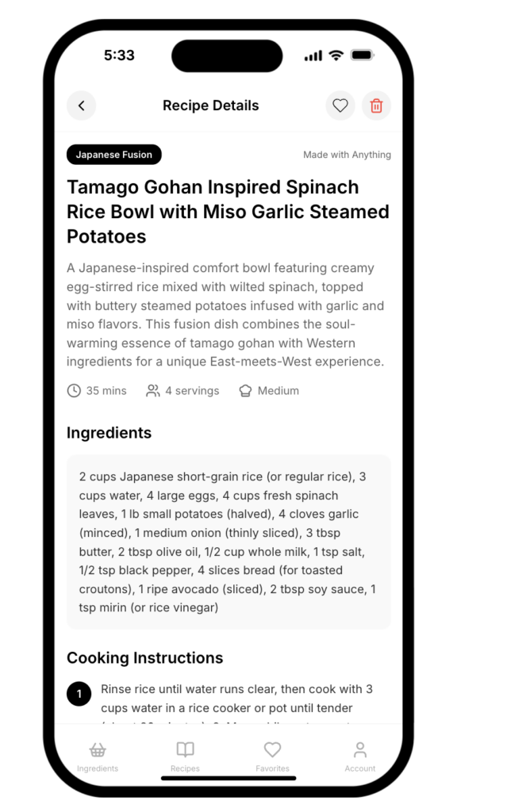
Task: Tap the clock icon next to 35 mins
Action: click(74, 390)
